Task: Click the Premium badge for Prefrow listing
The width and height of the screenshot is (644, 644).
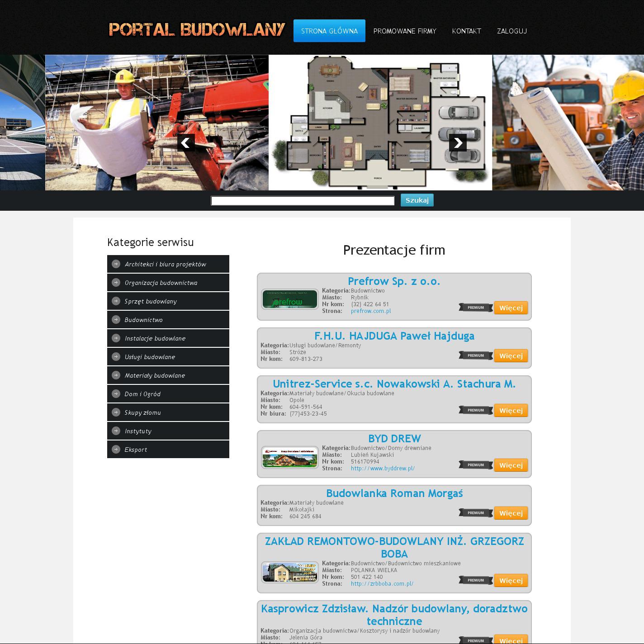Action: click(x=475, y=308)
